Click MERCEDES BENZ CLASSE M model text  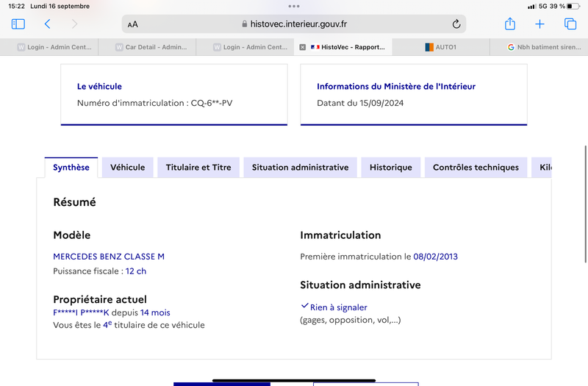(109, 257)
